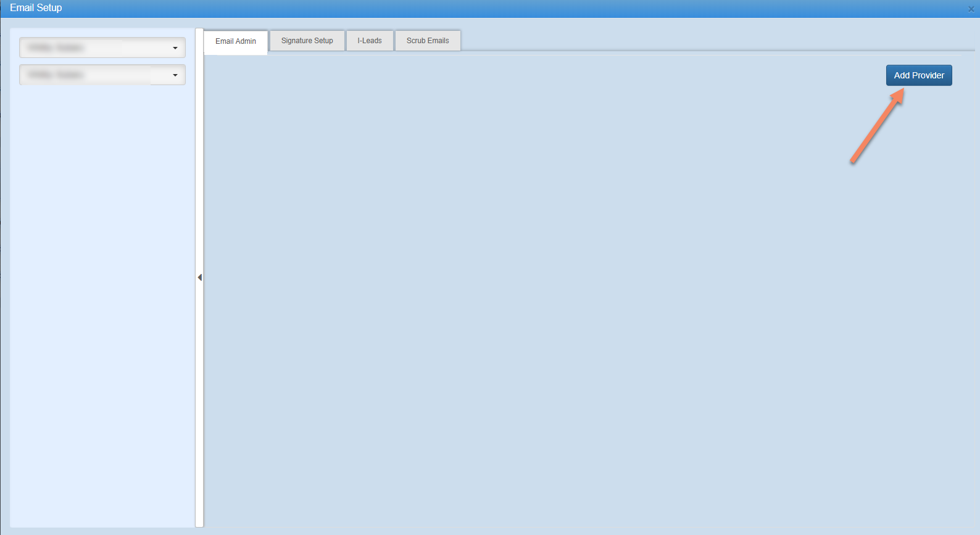Viewport: 980px width, 535px height.
Task: Click the orange arrow annotation
Action: click(x=876, y=127)
